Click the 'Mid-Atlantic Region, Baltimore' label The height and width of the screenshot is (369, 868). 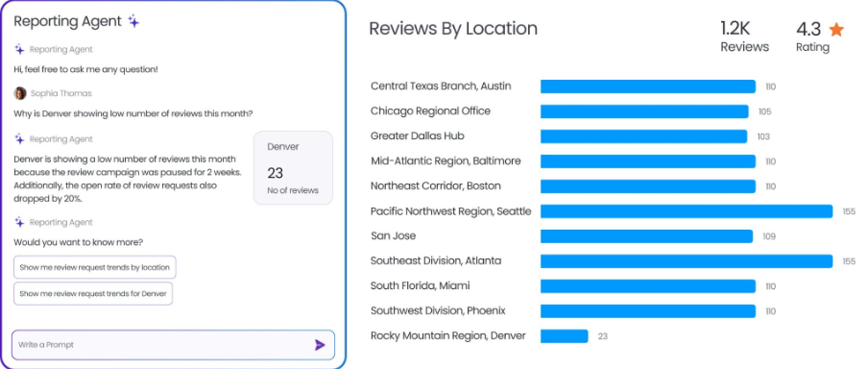[446, 160]
